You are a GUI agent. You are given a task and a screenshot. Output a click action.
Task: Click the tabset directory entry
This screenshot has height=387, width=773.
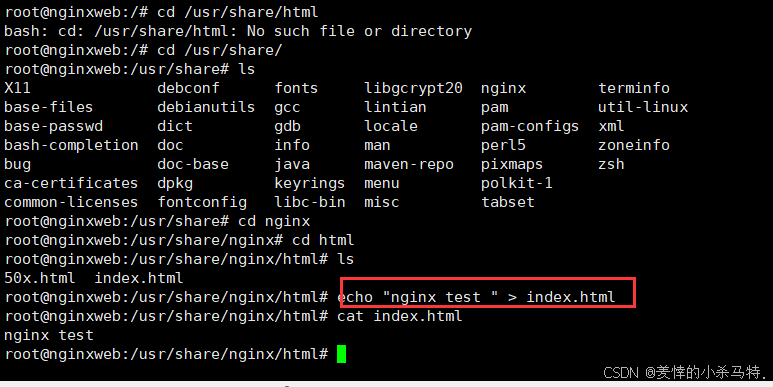[508, 202]
